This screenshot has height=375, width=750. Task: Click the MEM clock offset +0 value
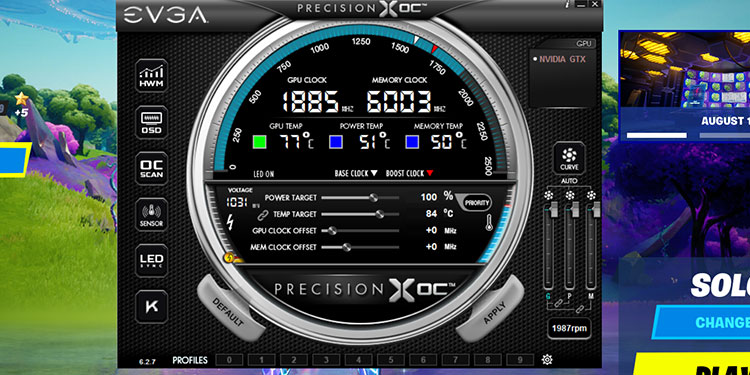point(431,247)
